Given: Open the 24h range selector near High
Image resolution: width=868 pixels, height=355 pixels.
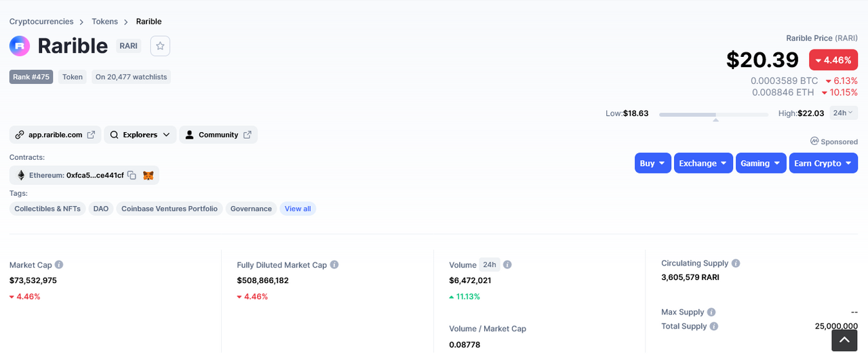Looking at the screenshot, I should 844,113.
